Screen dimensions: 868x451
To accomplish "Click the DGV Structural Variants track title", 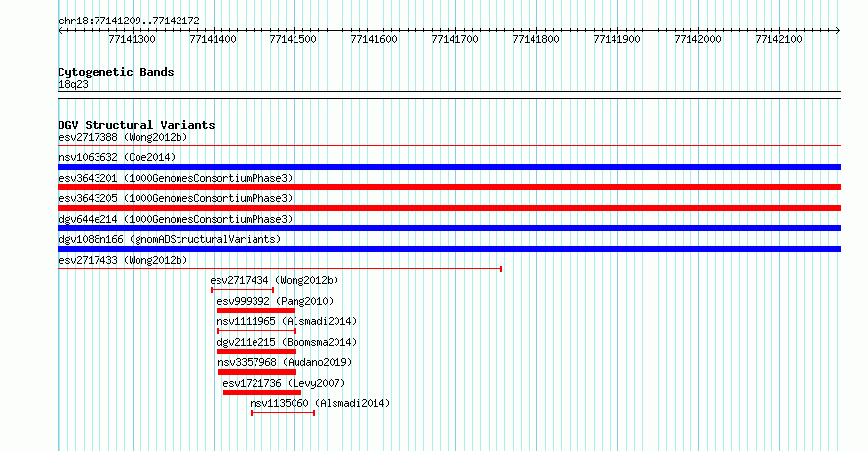I will [x=137, y=125].
